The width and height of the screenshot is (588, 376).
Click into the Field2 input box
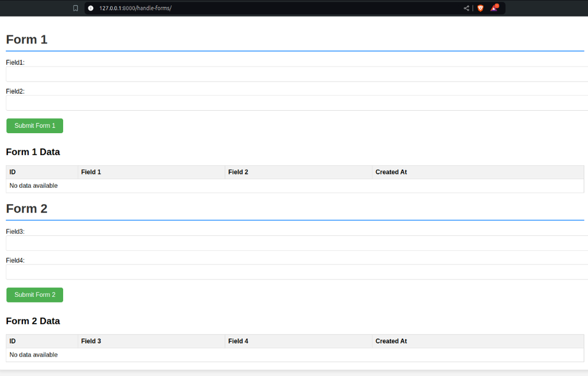[x=297, y=103]
